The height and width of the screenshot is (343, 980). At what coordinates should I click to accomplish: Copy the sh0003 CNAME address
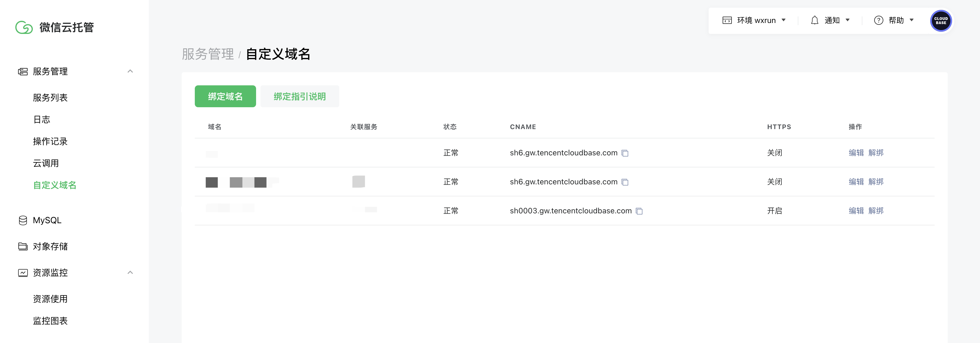pyautogui.click(x=639, y=211)
